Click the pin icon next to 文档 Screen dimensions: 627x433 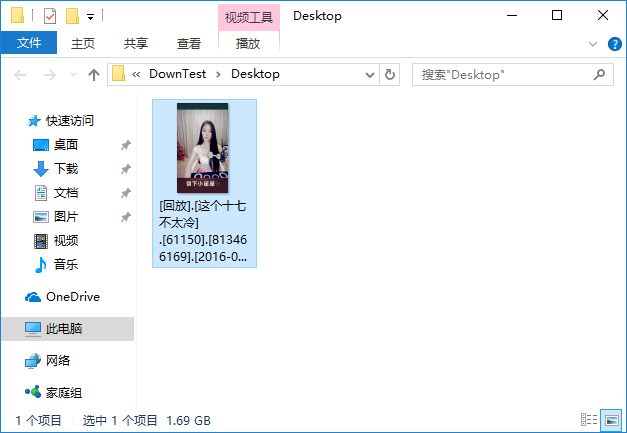[x=126, y=193]
